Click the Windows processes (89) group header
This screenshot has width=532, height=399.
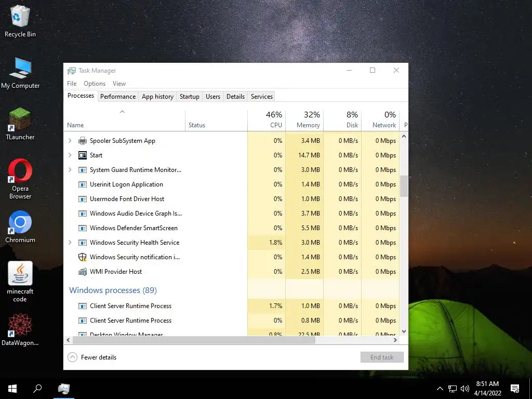click(x=113, y=290)
